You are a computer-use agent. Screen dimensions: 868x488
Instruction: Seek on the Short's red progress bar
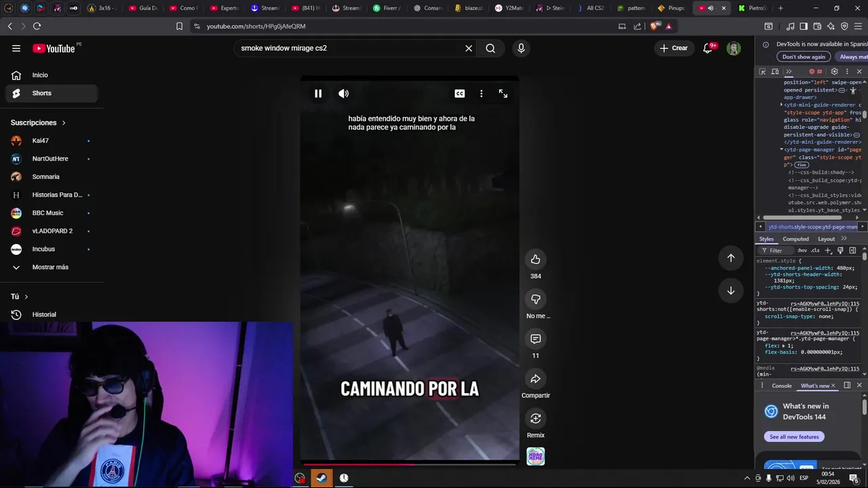pos(410,464)
